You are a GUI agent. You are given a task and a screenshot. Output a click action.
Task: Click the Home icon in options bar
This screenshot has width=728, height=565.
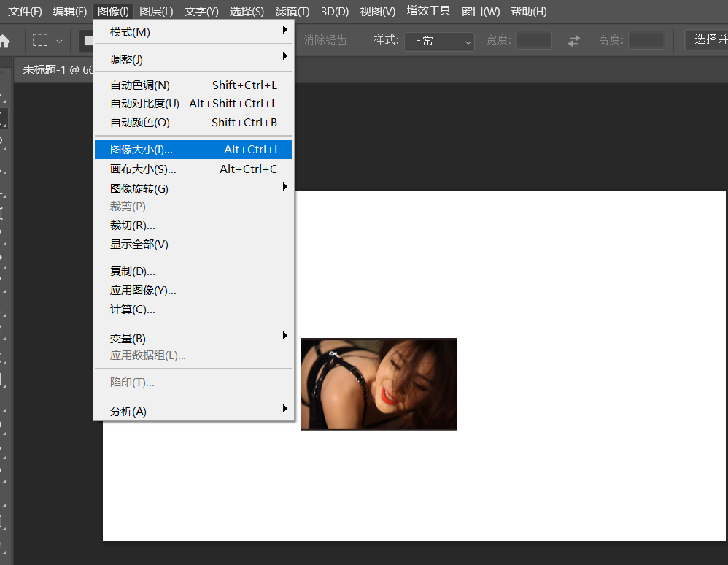[x=4, y=41]
